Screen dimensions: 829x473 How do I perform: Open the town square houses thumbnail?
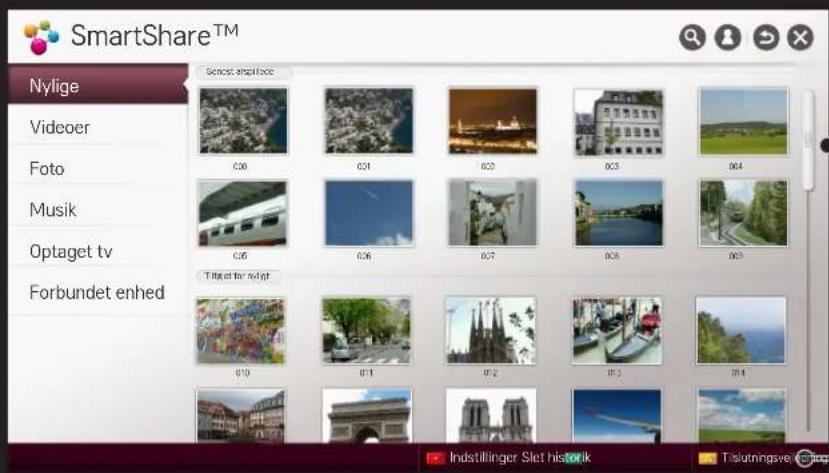(x=241, y=416)
